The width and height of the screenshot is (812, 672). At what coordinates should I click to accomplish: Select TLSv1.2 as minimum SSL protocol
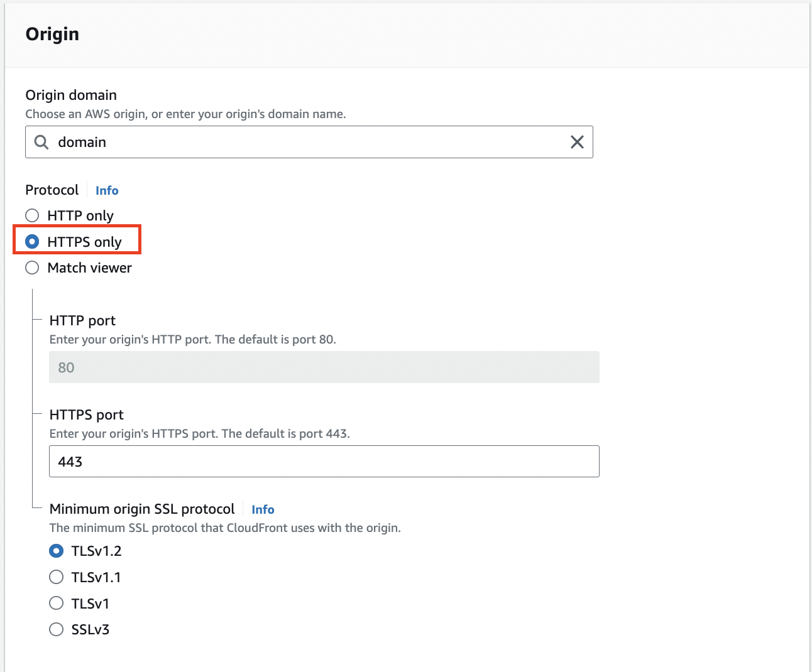57,551
